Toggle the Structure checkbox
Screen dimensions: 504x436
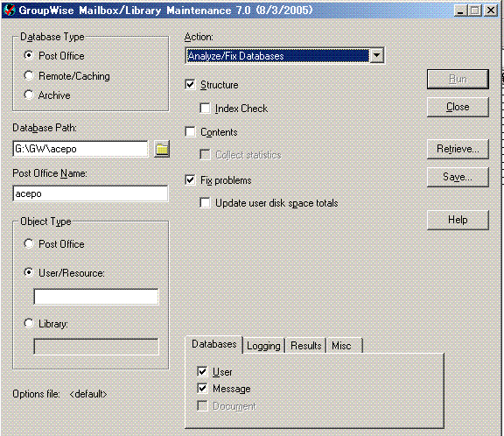190,85
